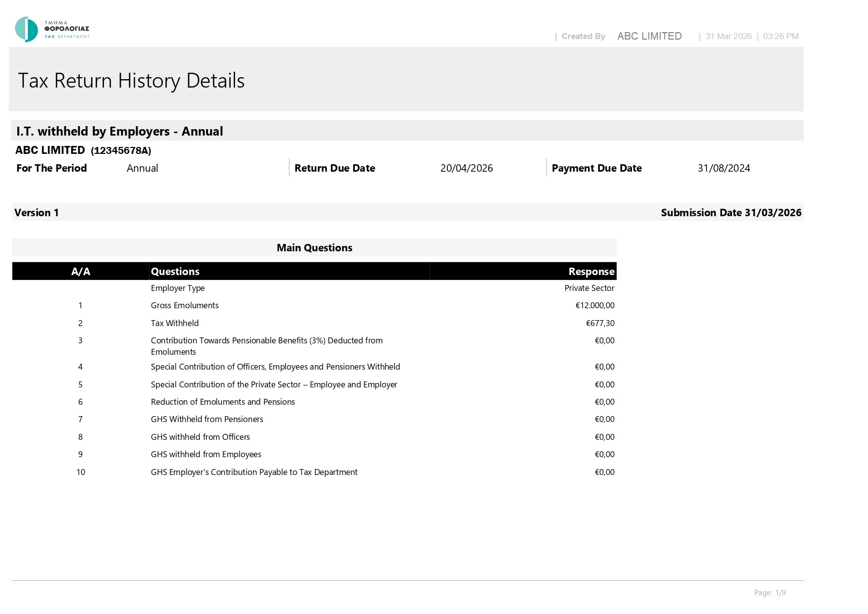The width and height of the screenshot is (868, 614).
Task: Click the Return Due Date value 20/04/2026
Action: click(467, 168)
